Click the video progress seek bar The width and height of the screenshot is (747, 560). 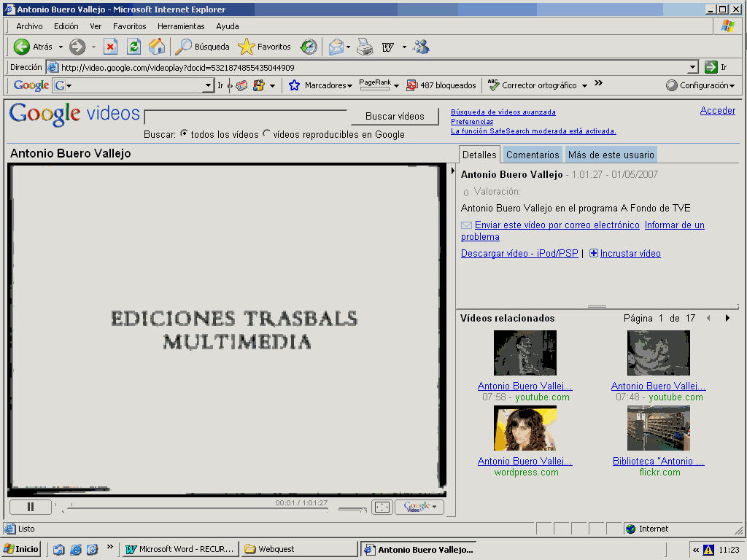198,509
